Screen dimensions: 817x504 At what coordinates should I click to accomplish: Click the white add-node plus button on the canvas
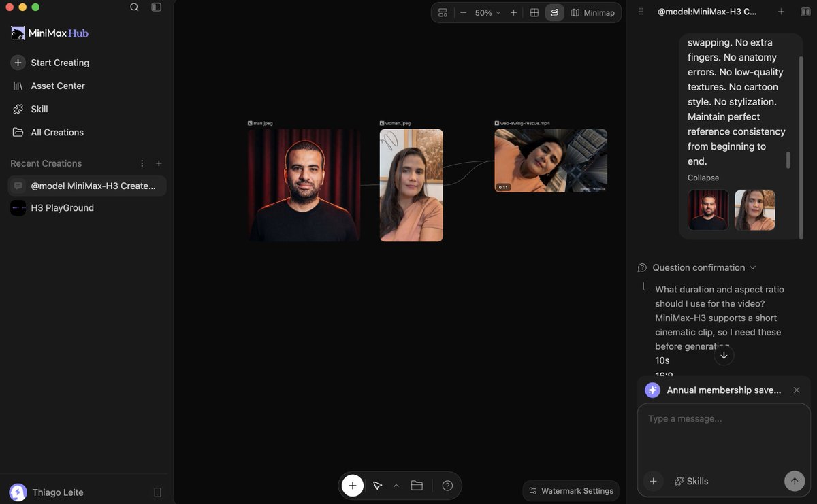tap(352, 486)
